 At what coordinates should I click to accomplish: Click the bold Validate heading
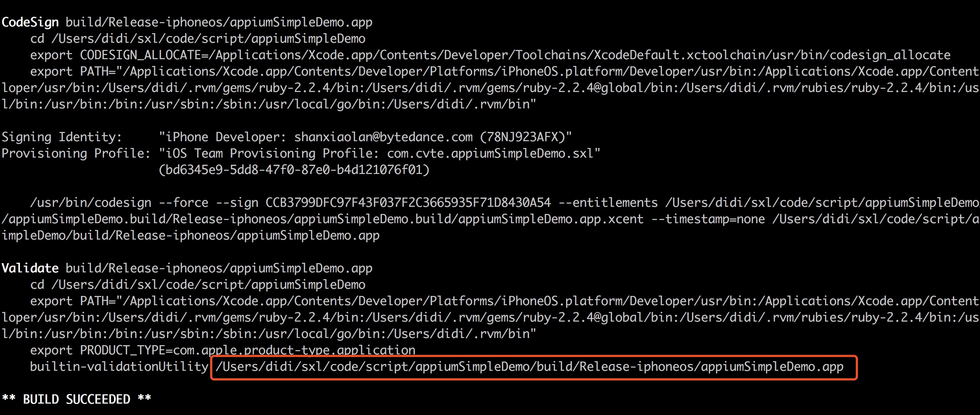tap(30, 268)
